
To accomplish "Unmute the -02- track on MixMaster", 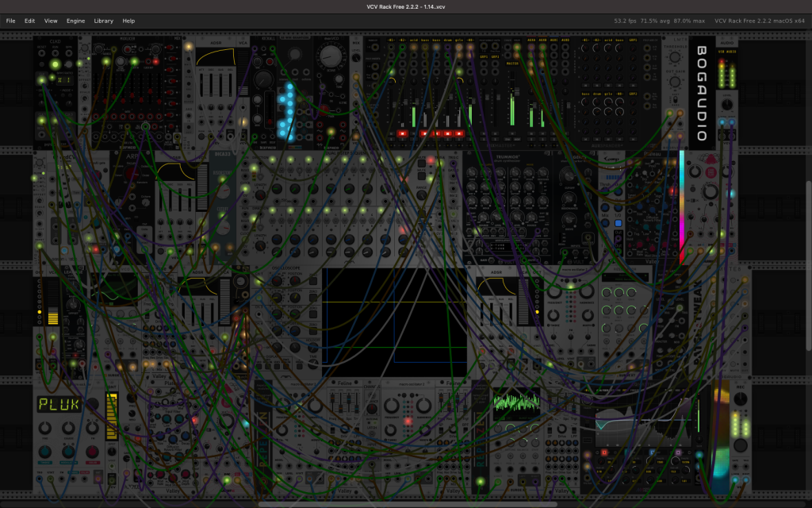I will pyautogui.click(x=402, y=133).
